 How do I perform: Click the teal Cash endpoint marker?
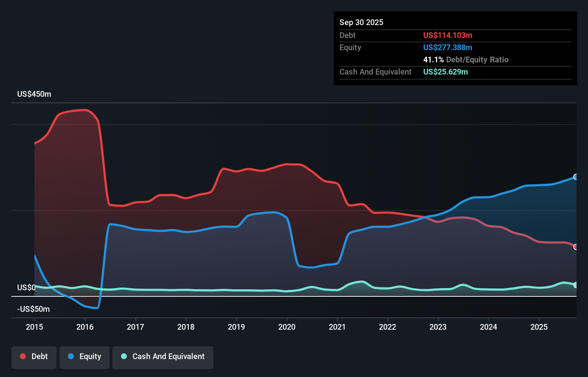coord(576,285)
